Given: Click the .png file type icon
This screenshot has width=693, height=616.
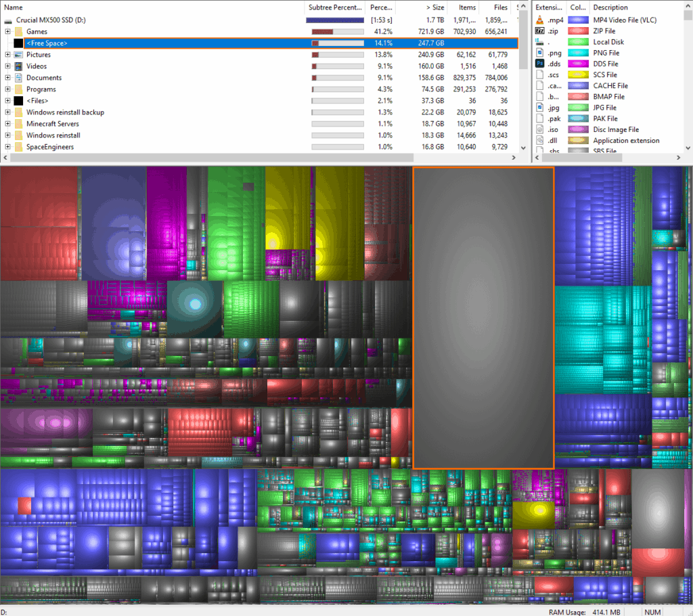Looking at the screenshot, I should (x=539, y=53).
